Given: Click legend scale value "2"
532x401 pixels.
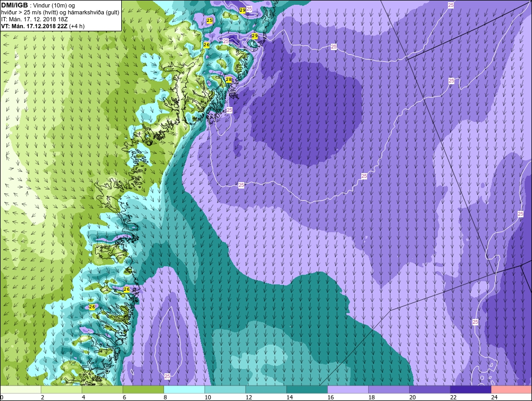Looking at the screenshot, I should pyautogui.click(x=43, y=397).
